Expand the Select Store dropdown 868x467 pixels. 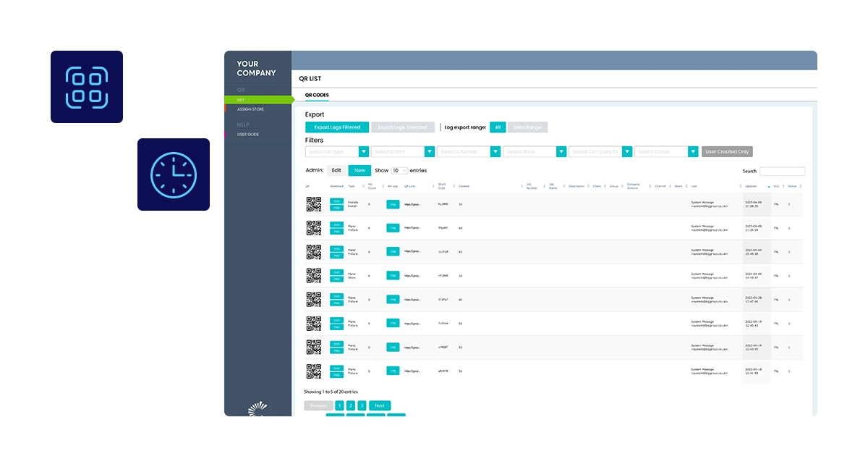coord(535,152)
